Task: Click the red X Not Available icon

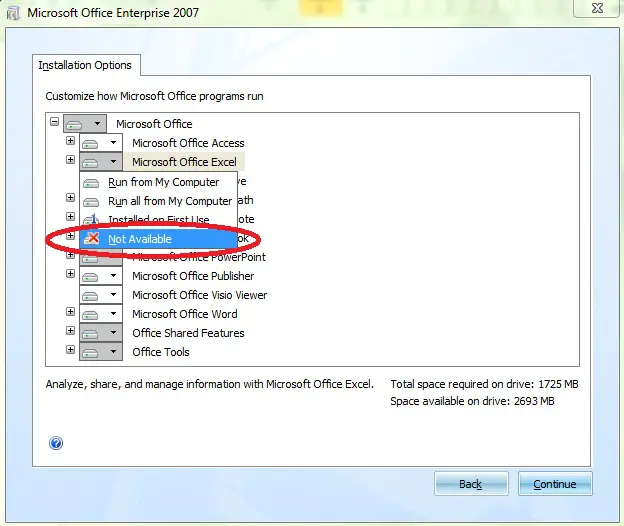Action: 92,238
